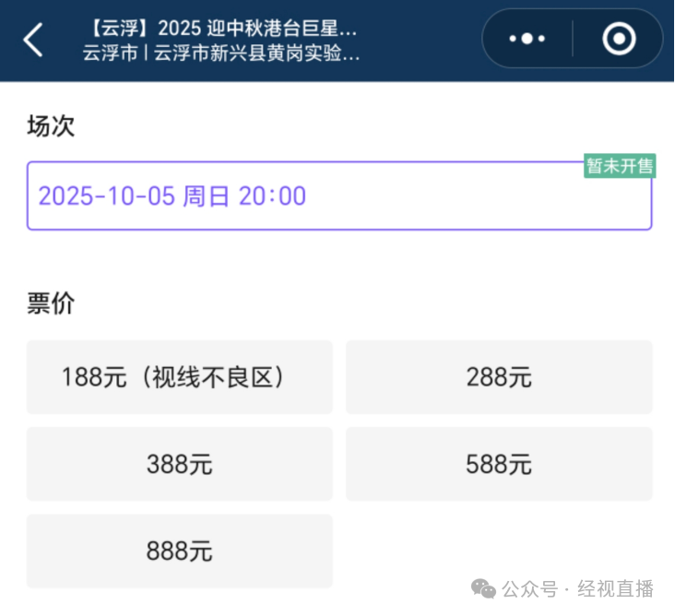
Task: Select the 588元 ticket option
Action: 499,464
